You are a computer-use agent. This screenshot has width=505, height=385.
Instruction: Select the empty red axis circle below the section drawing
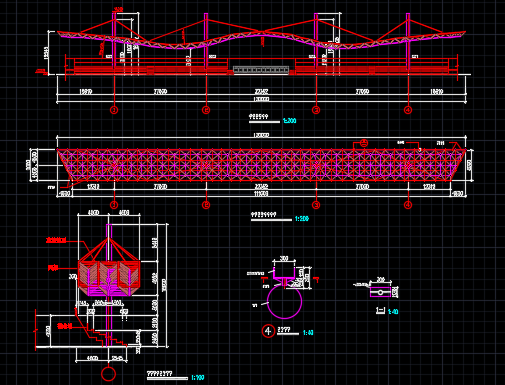108,374
